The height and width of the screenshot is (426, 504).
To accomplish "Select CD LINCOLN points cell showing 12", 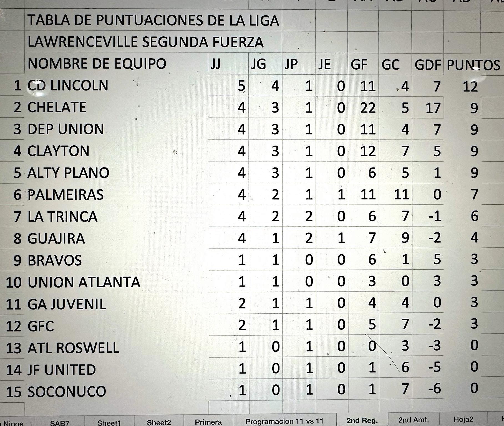I will tap(470, 86).
